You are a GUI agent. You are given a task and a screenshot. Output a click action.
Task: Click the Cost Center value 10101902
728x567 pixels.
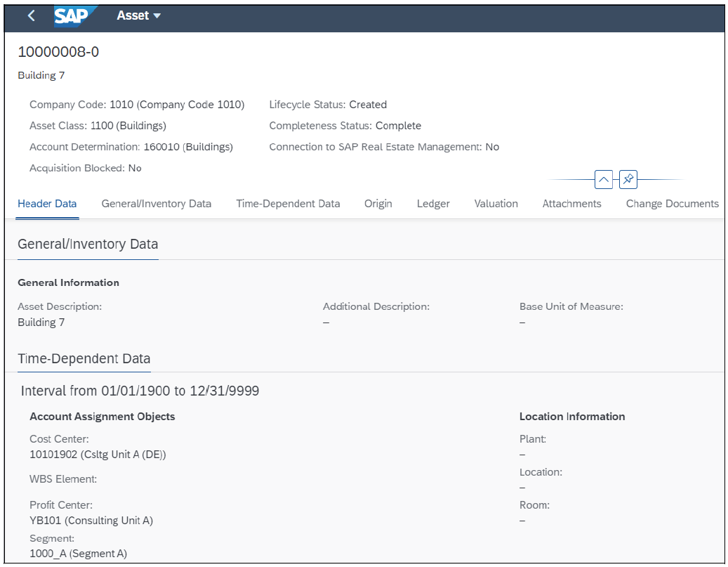98,455
